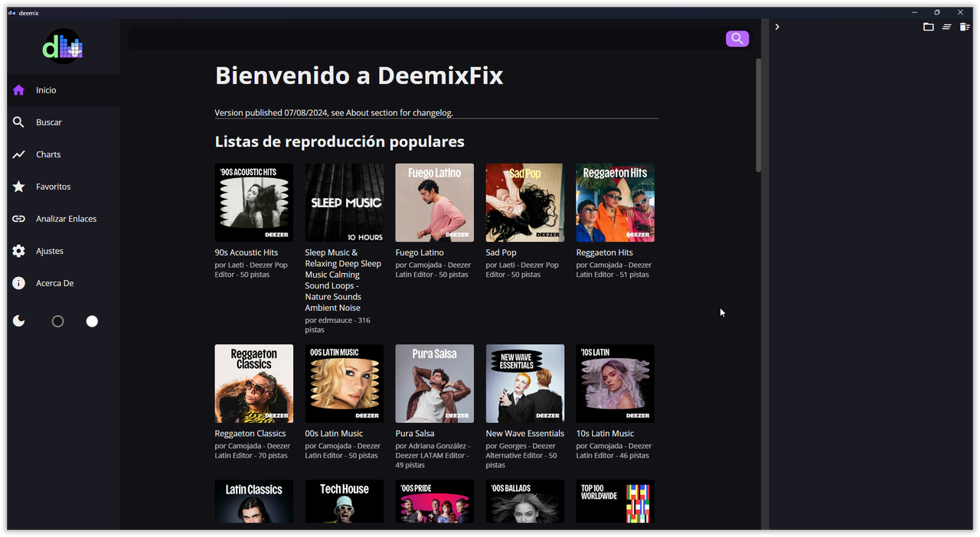Open the Pura Salsa cover image

tap(435, 384)
